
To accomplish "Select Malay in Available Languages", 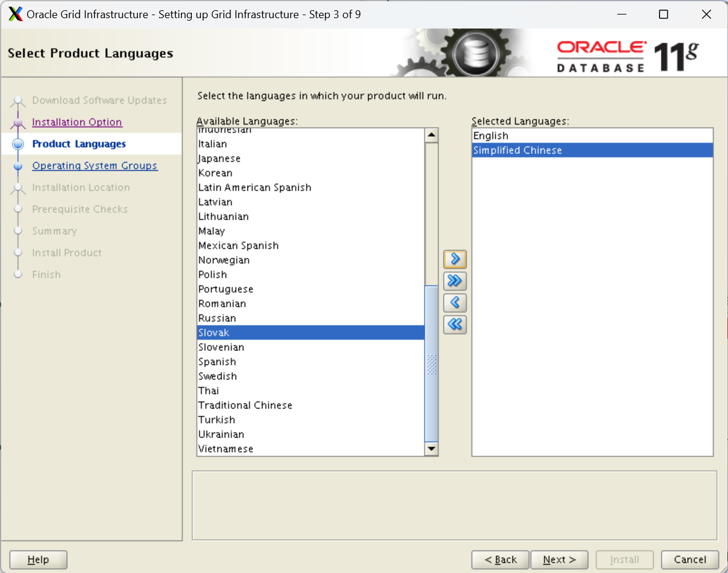I will coord(310,231).
